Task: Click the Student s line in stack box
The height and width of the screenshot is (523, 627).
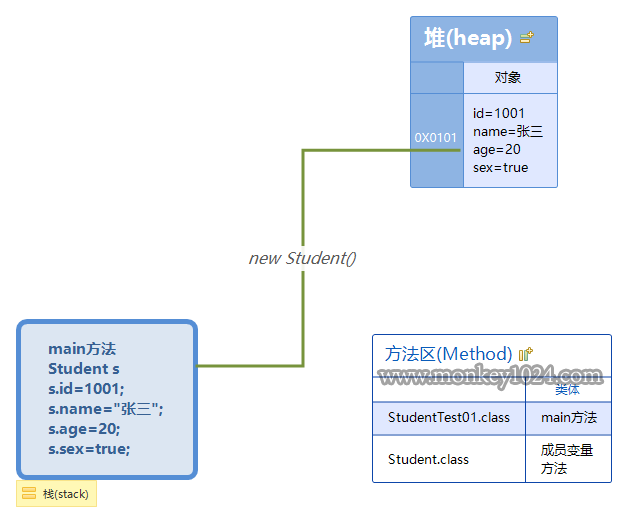Action: (x=84, y=369)
